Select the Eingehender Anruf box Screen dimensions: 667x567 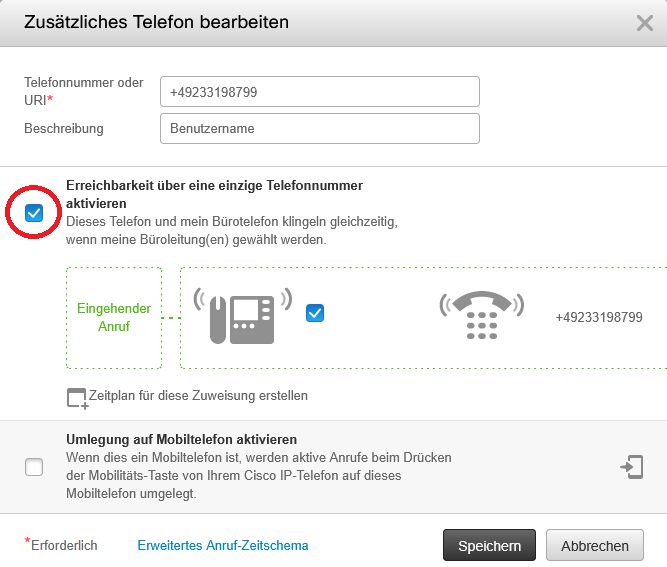click(114, 318)
